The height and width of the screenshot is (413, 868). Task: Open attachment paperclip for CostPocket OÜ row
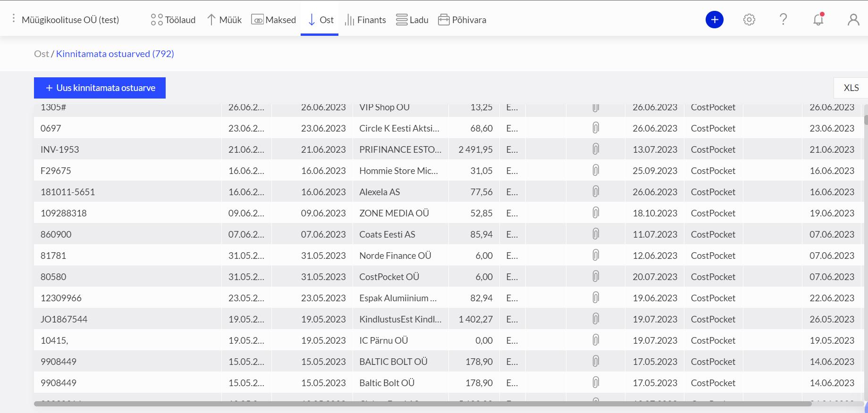[596, 276]
